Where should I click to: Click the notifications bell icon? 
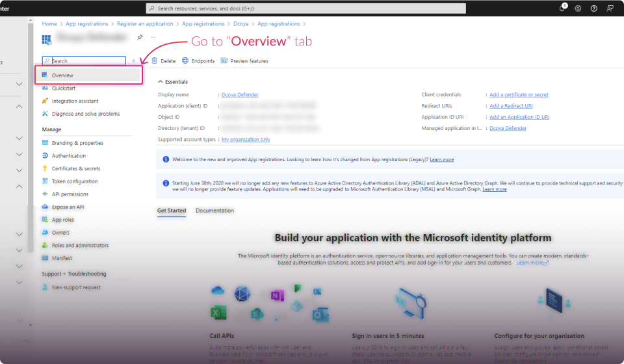coord(562,8)
